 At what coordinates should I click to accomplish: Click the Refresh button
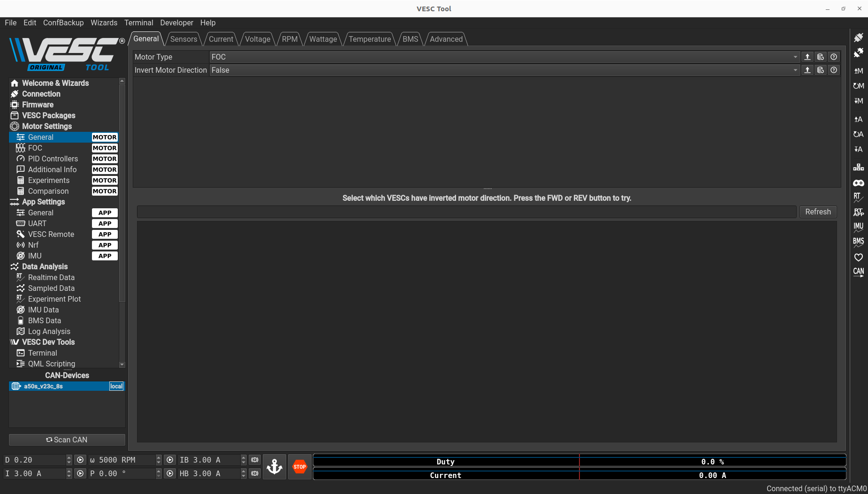coord(817,212)
